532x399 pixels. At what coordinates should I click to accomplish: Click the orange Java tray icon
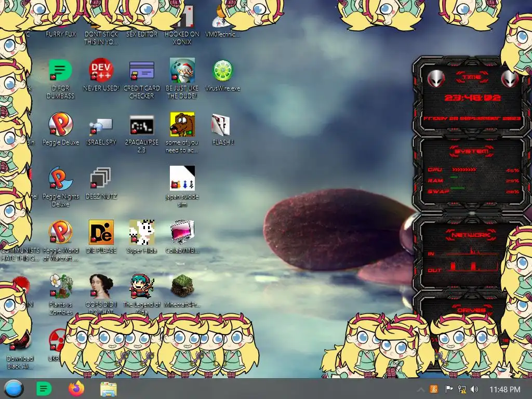pos(434,389)
